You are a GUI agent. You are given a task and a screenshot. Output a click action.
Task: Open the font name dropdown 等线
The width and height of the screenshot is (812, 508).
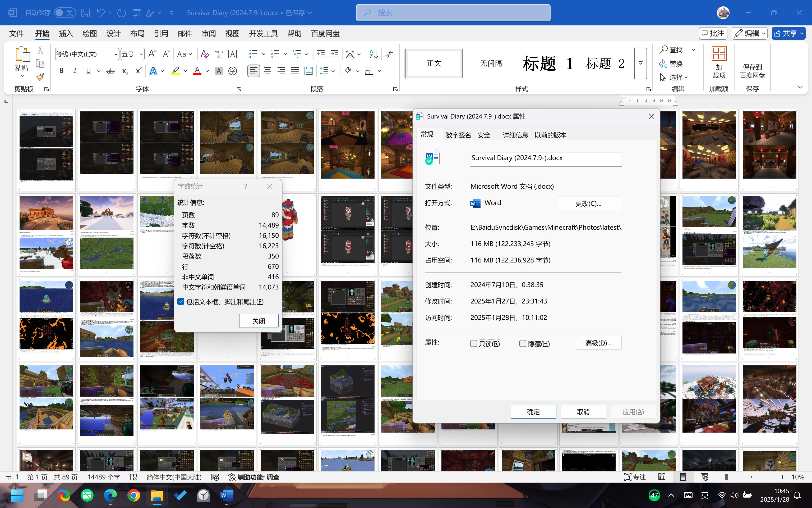[116, 54]
